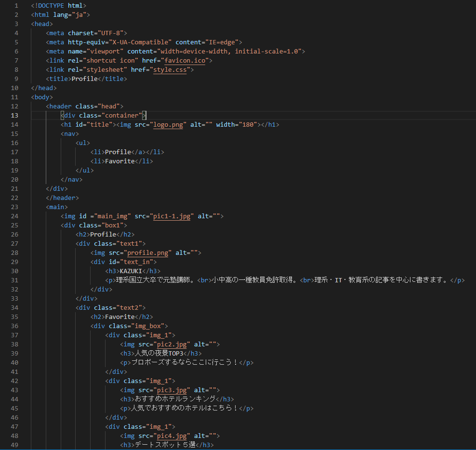The width and height of the screenshot is (476, 450).
Task: Follow the logo.png source link
Action: tap(168, 125)
